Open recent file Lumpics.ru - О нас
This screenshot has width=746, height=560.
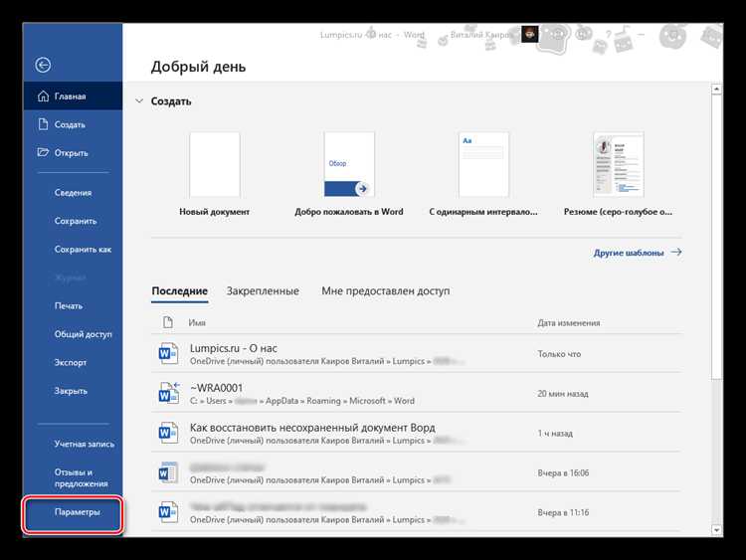pos(417,353)
